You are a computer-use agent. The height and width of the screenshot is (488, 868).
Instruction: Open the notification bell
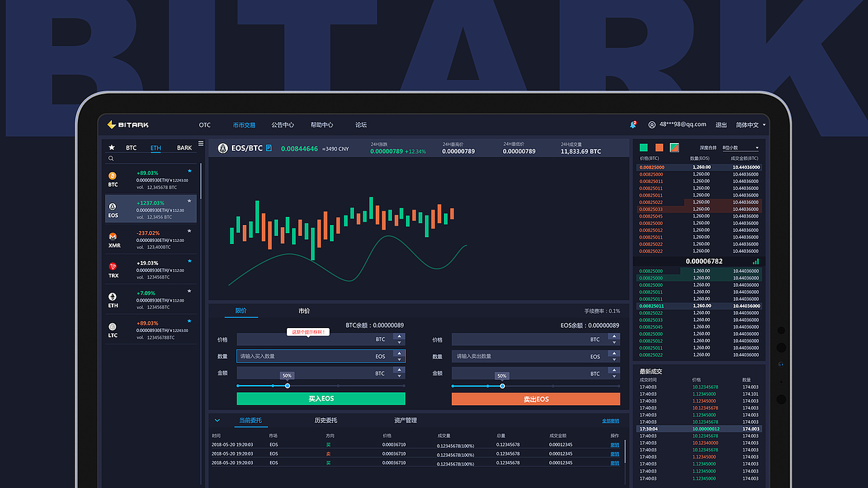coord(633,125)
